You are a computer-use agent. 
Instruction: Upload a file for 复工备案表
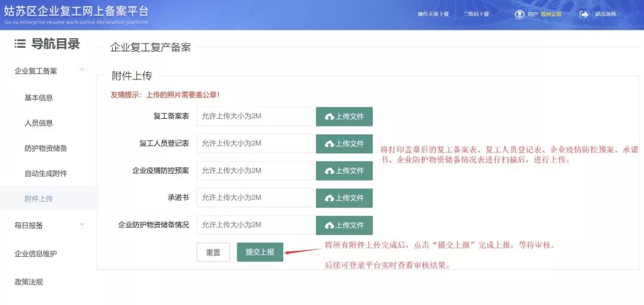click(x=344, y=116)
